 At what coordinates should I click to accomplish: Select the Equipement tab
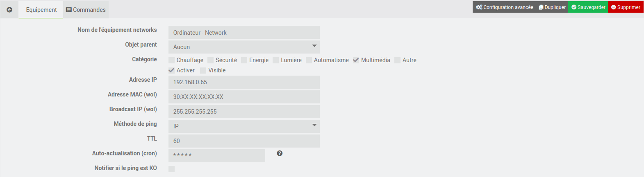point(41,10)
